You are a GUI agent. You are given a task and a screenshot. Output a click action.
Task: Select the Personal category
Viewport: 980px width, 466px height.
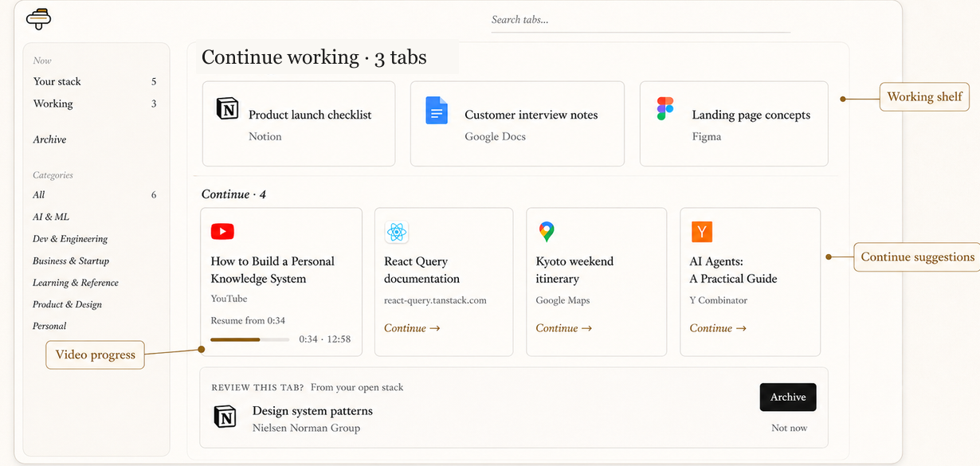(49, 326)
